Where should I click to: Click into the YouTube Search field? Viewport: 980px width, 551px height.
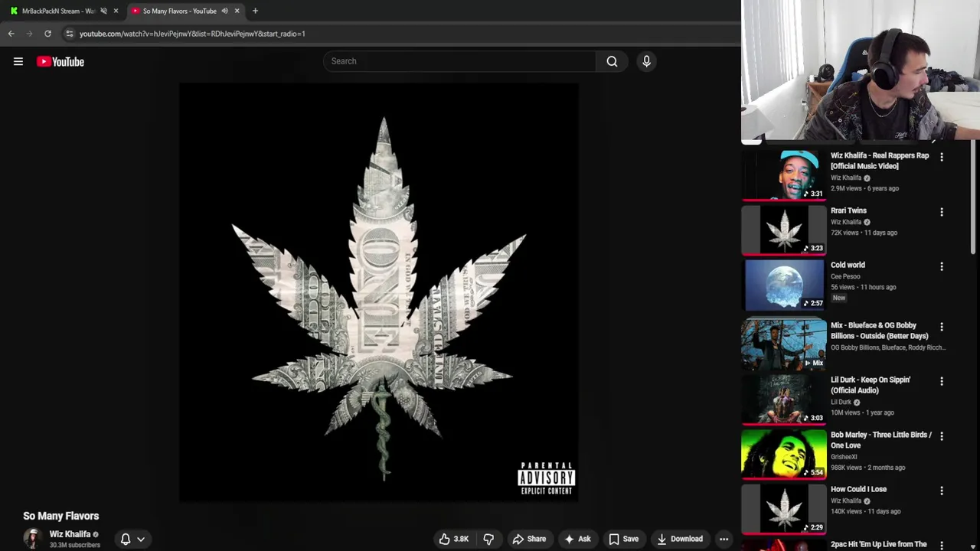tap(459, 61)
